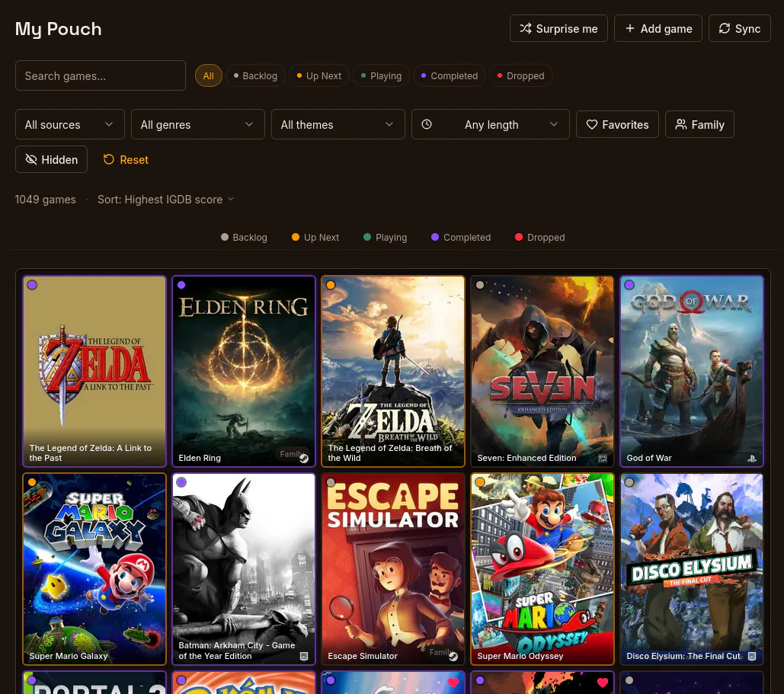Click status dot on Escape Simulator card
Viewport: 784px width, 694px height.
coord(331,482)
